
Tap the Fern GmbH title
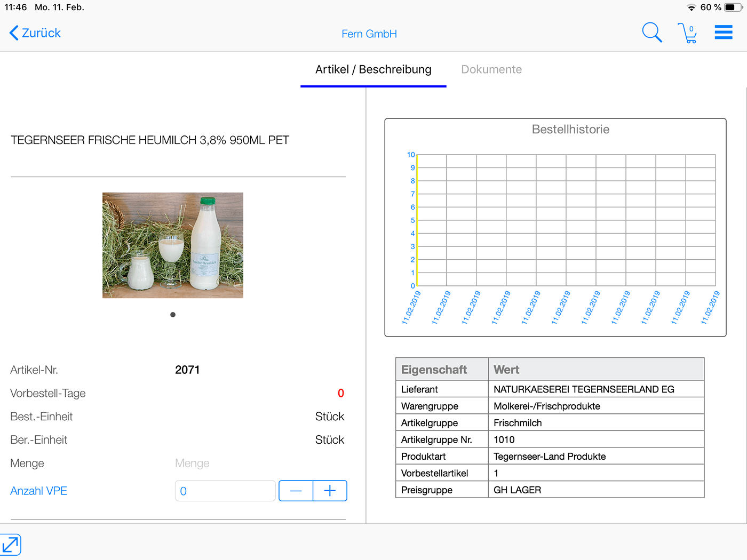[369, 34]
